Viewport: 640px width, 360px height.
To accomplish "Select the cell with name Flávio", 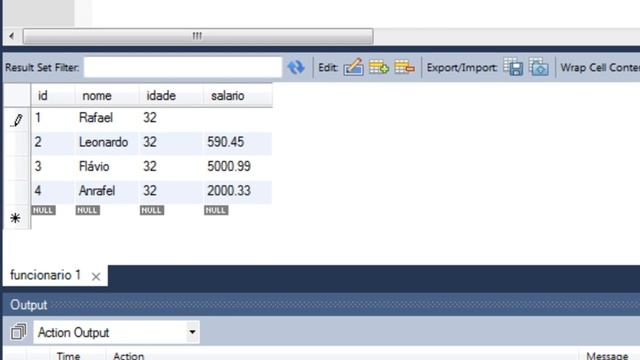I will coord(107,167).
